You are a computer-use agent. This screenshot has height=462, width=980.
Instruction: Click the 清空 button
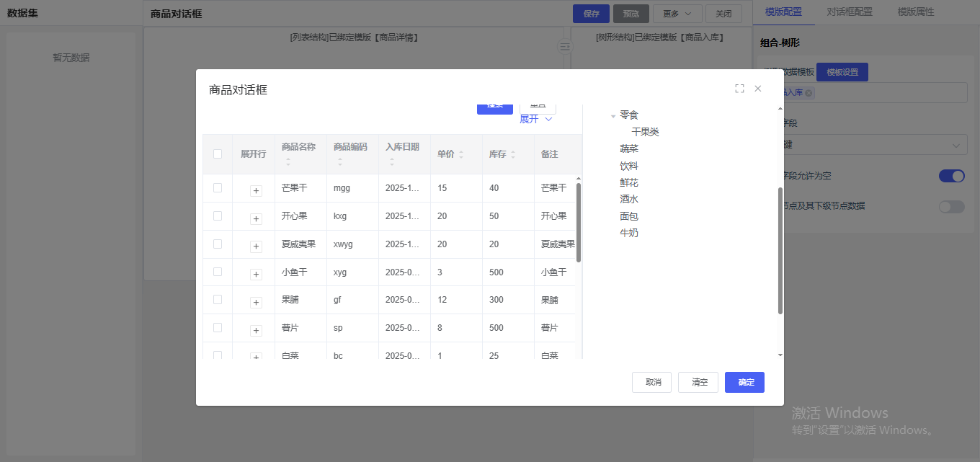698,382
